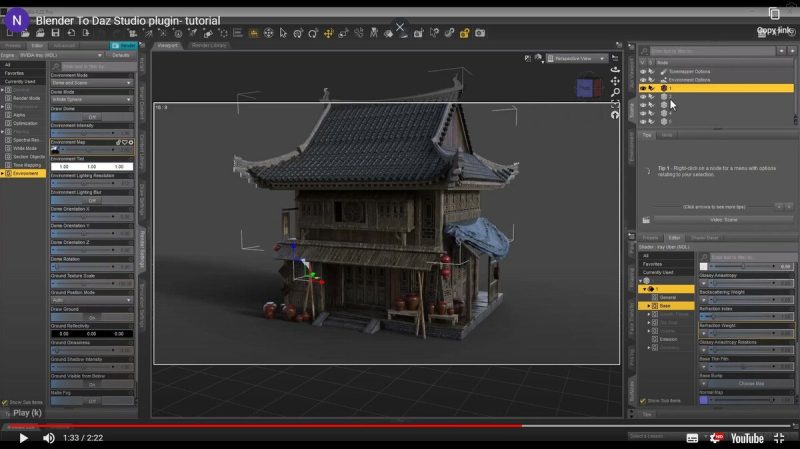Click the YouTube logo link
800x449 pixels.
(747, 438)
